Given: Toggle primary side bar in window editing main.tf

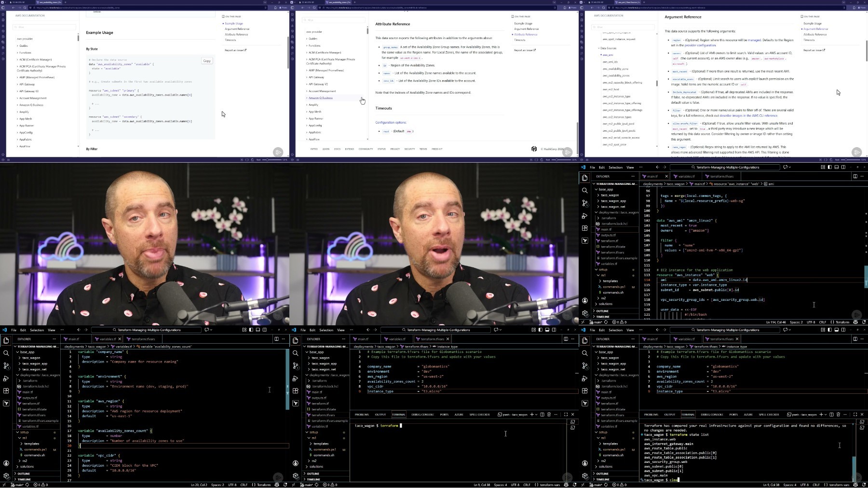Looking at the screenshot, I should [829, 167].
